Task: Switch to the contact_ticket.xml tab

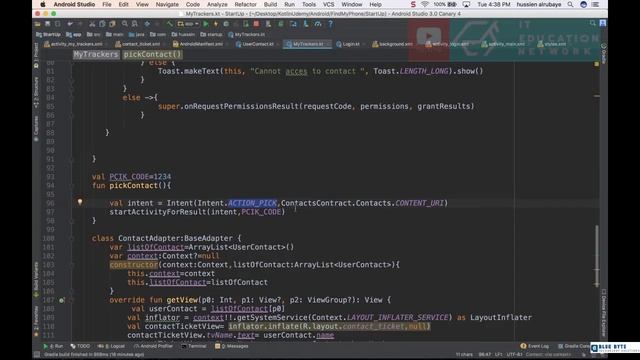Action: click(x=140, y=44)
